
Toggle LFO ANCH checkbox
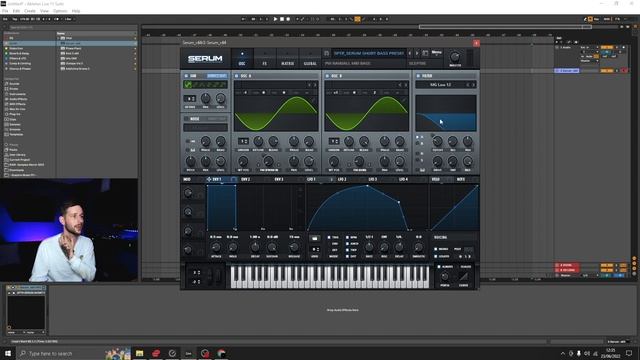347,244
